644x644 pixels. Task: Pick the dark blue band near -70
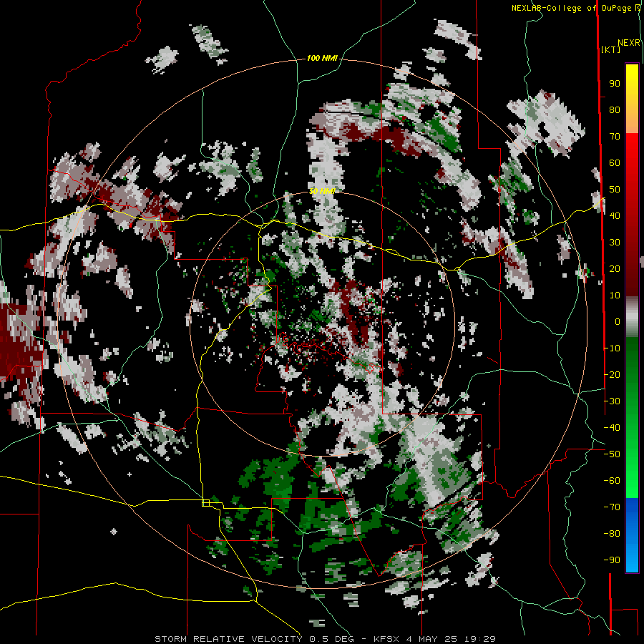[x=632, y=507]
